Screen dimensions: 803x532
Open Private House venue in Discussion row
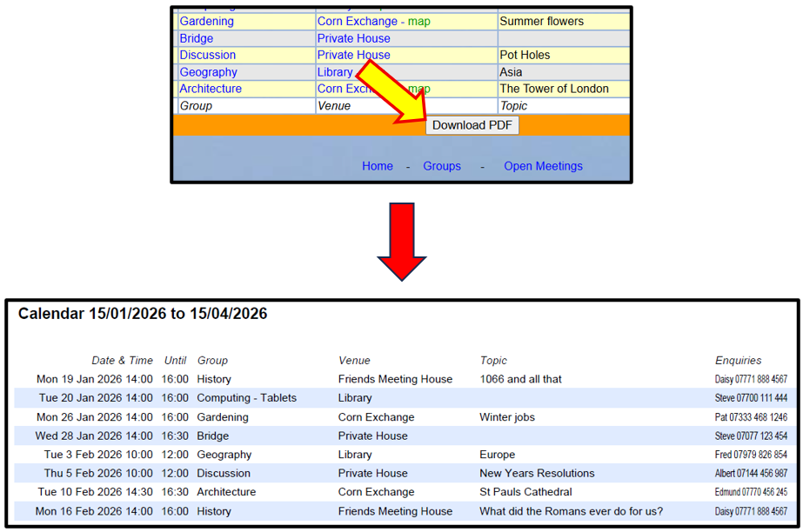353,56
